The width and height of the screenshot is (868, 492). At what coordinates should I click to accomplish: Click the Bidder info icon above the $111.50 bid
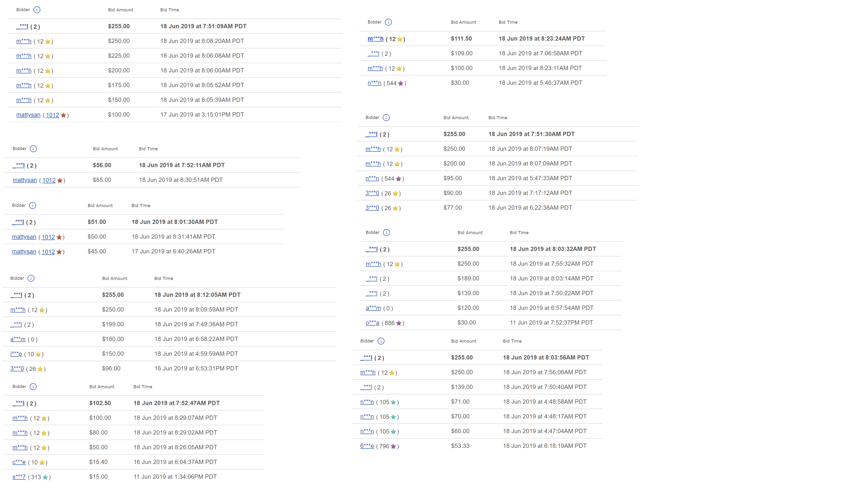coord(388,22)
